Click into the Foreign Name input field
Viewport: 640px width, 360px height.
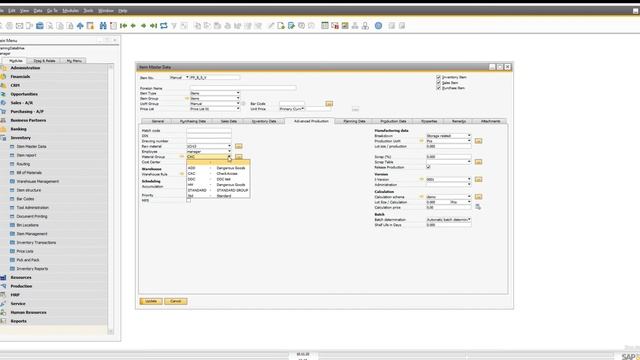tap(243, 88)
